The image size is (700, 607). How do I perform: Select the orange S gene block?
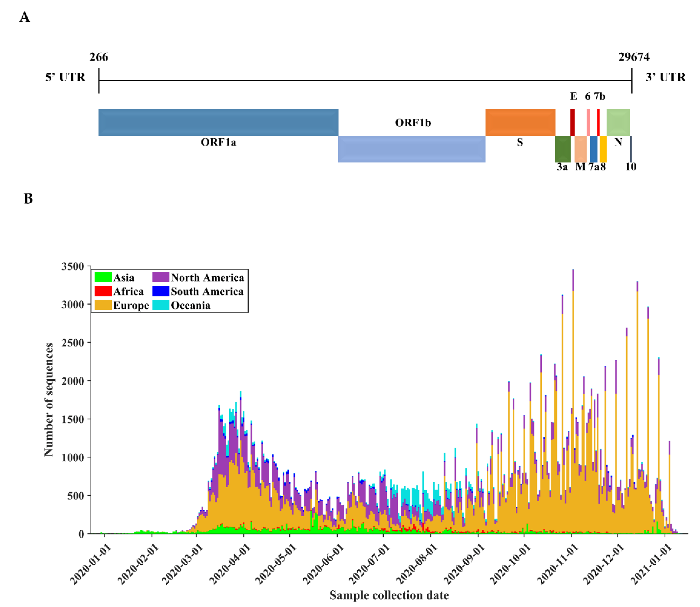pos(520,122)
